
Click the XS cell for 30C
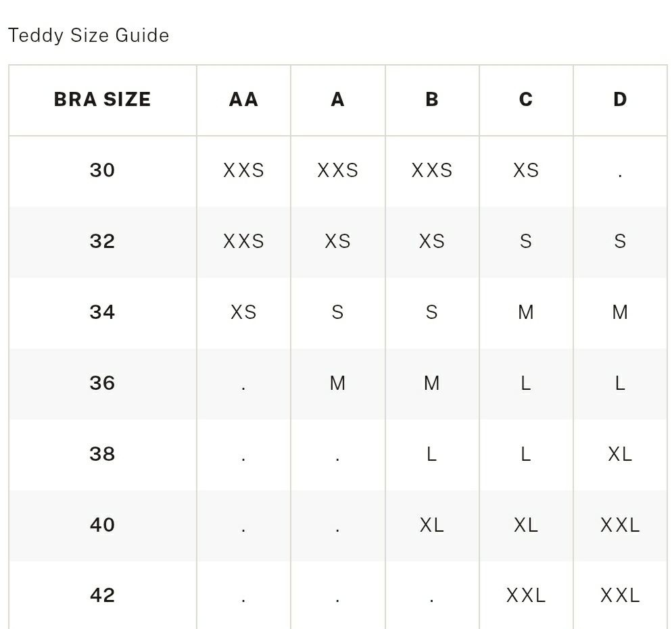[526, 170]
